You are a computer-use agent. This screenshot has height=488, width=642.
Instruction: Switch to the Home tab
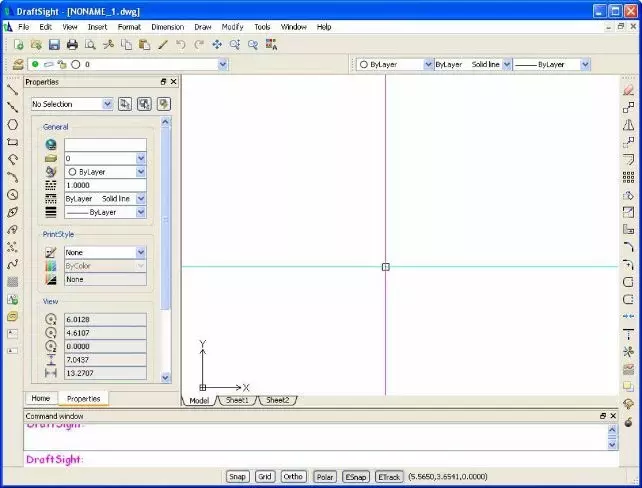point(41,398)
